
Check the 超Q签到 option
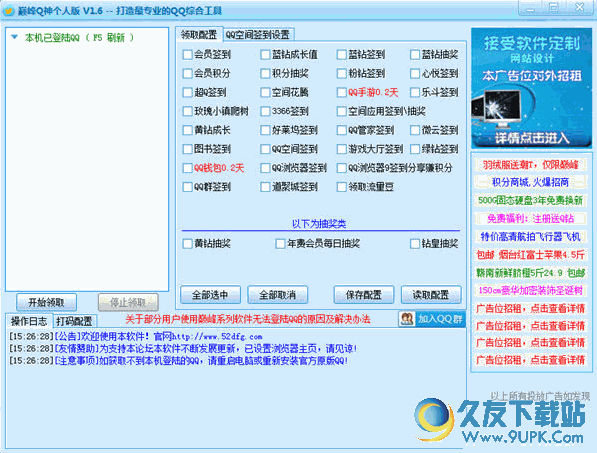(x=187, y=92)
